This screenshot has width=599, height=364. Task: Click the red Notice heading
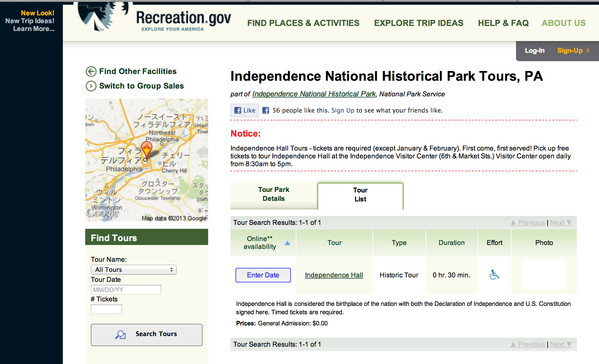click(246, 134)
